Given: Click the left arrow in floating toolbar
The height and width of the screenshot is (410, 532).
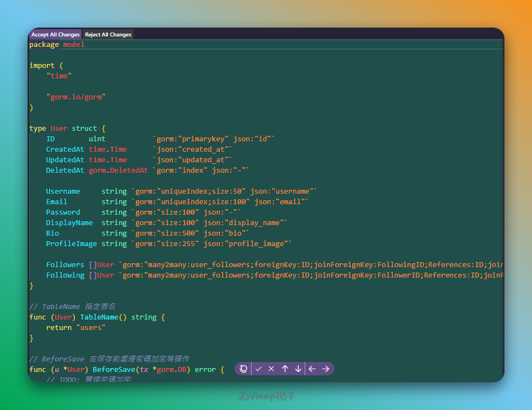Looking at the screenshot, I should [312, 369].
